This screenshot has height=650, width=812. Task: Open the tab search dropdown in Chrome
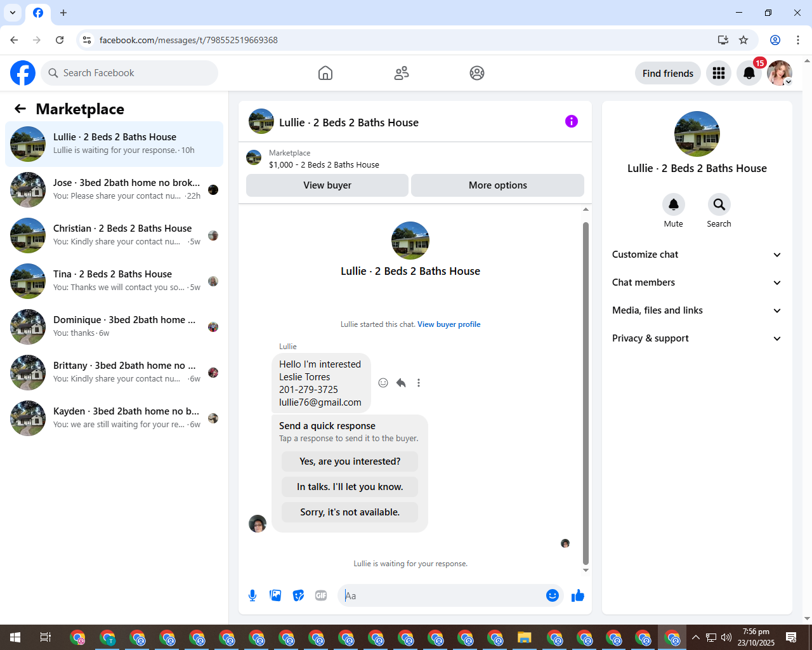tap(13, 13)
